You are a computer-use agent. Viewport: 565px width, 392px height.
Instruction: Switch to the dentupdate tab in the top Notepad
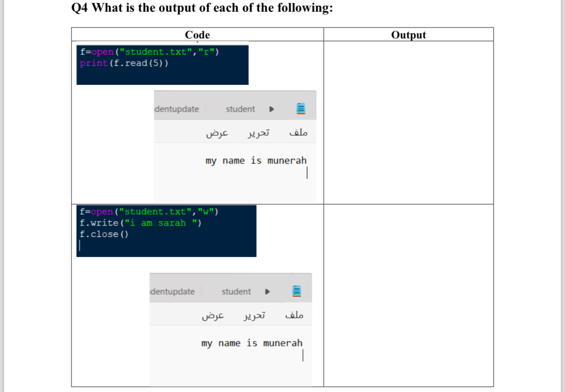pos(177,109)
